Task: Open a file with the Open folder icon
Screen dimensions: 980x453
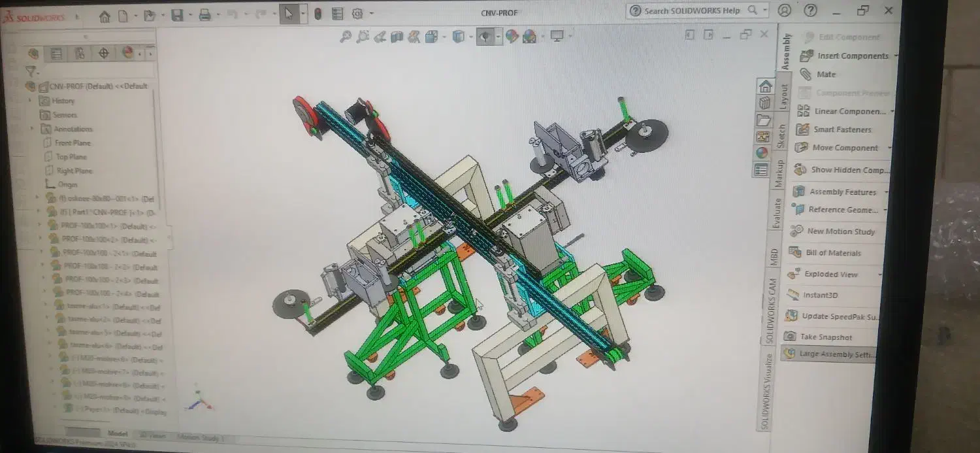Action: coord(149,16)
